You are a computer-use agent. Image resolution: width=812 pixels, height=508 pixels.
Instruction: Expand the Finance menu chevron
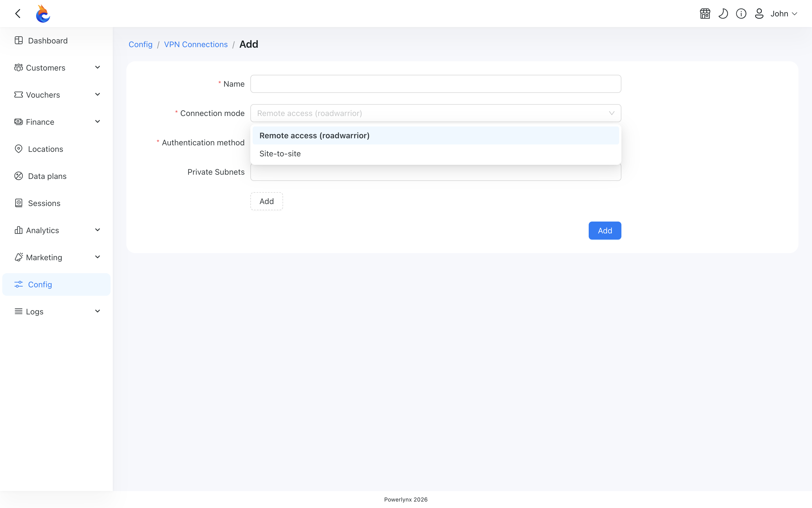pyautogui.click(x=98, y=122)
